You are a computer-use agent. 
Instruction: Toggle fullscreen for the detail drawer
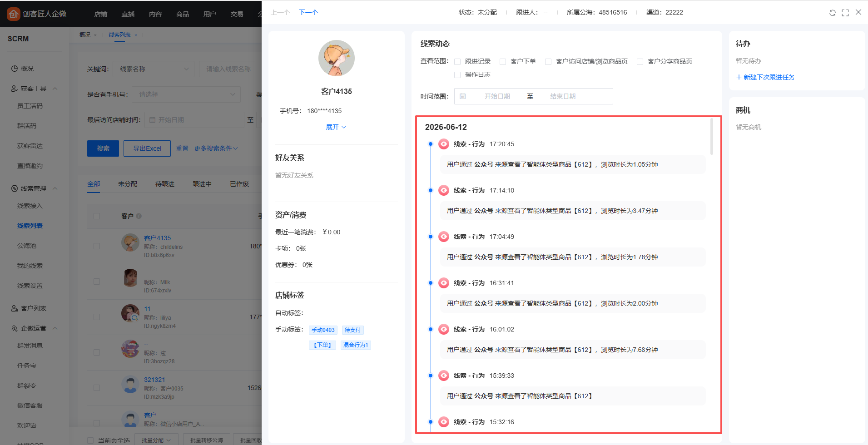[845, 13]
